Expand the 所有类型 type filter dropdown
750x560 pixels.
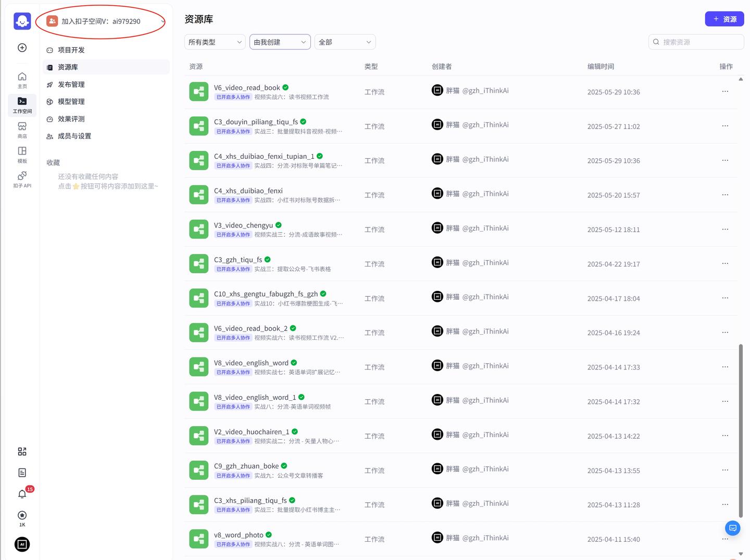click(214, 42)
